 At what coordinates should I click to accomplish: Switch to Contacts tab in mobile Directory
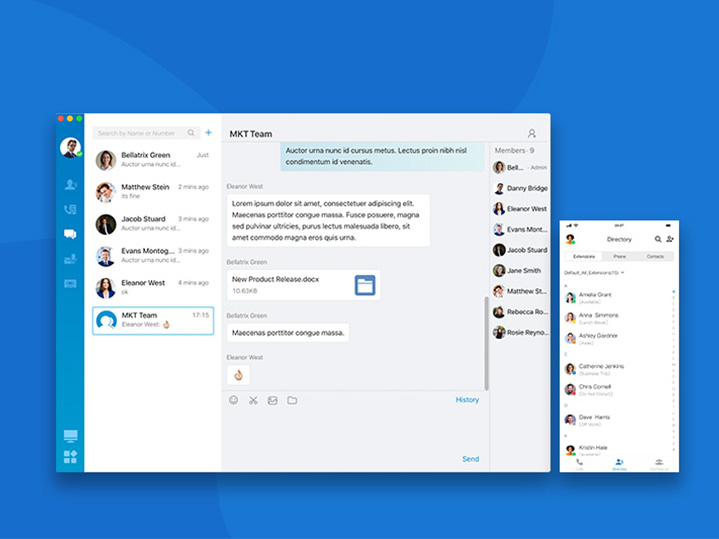click(655, 256)
